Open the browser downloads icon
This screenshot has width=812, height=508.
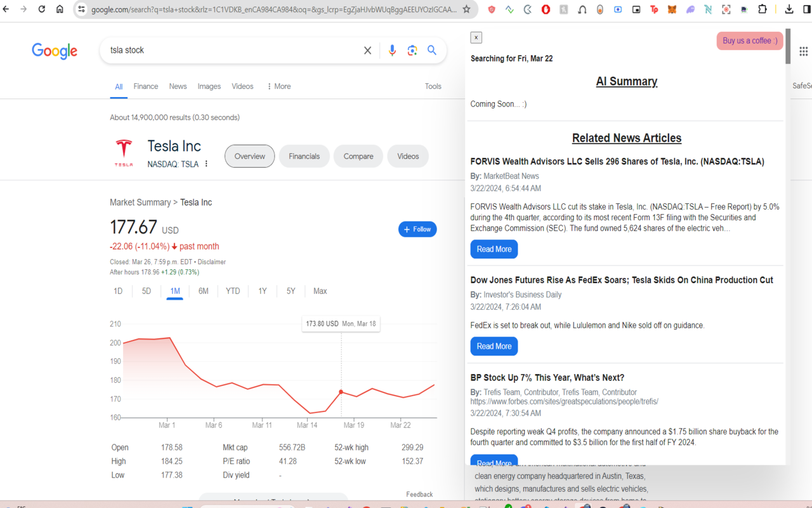(789, 10)
